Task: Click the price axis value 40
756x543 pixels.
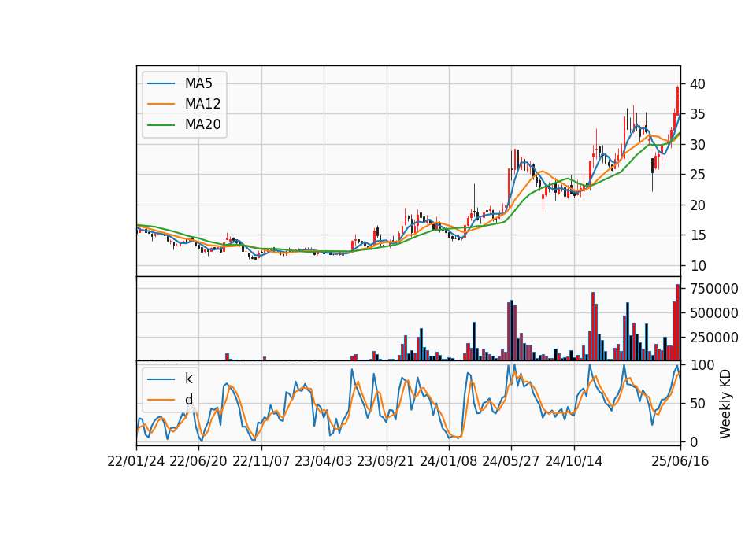Action: 697,84
